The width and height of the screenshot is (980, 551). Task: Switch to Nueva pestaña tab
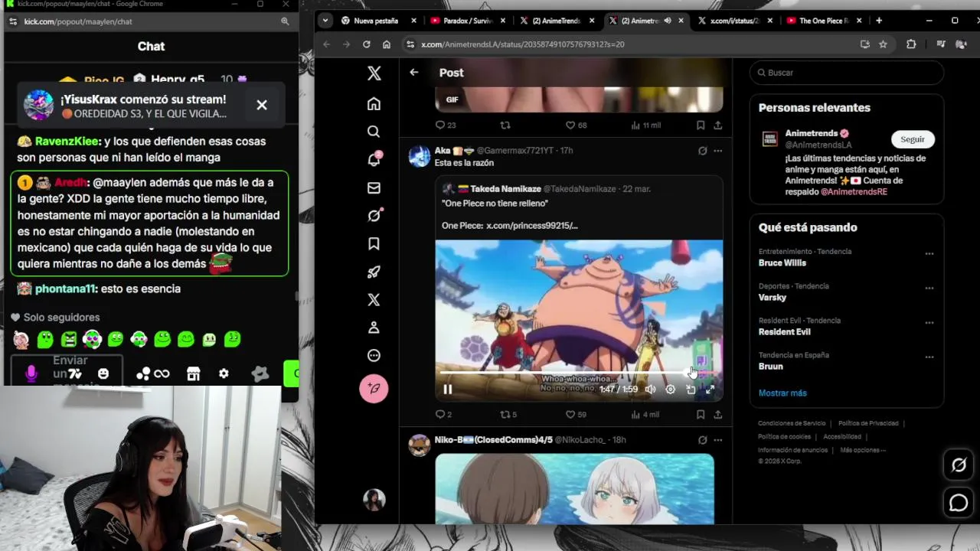(380, 21)
